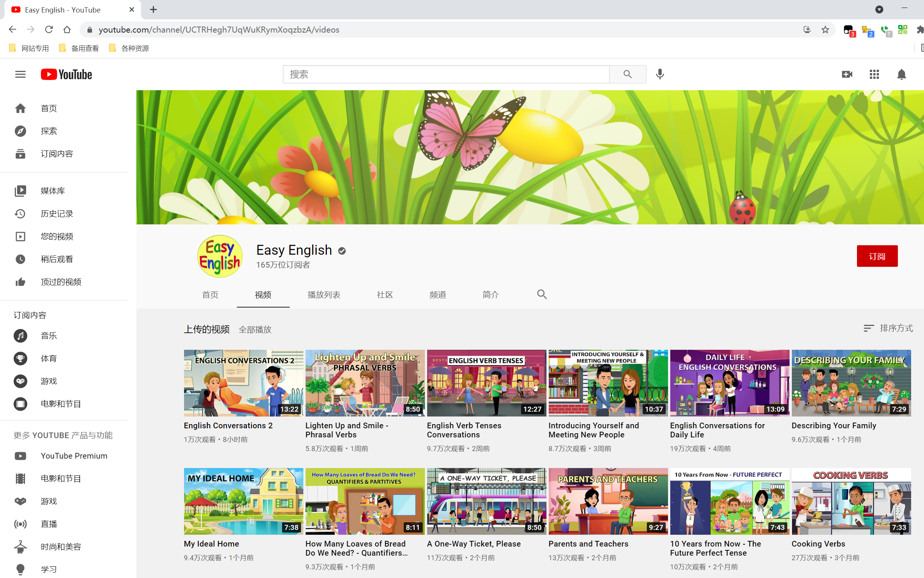Open the 各种资源 bookmarks folder
The height and width of the screenshot is (578, 924).
(x=129, y=48)
